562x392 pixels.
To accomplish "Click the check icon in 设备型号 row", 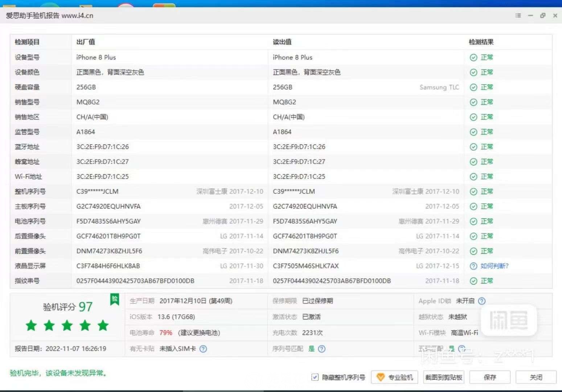I will tap(473, 57).
